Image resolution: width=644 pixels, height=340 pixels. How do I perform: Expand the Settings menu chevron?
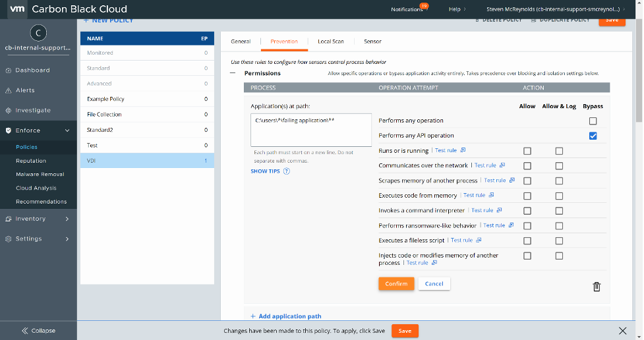[x=67, y=239]
